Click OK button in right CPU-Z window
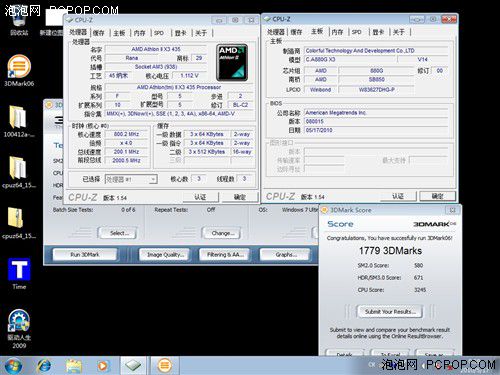 coord(437,196)
